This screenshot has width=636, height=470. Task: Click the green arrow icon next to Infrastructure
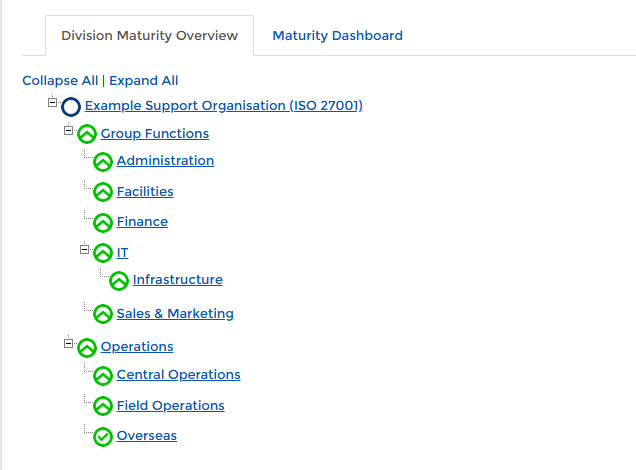click(119, 281)
